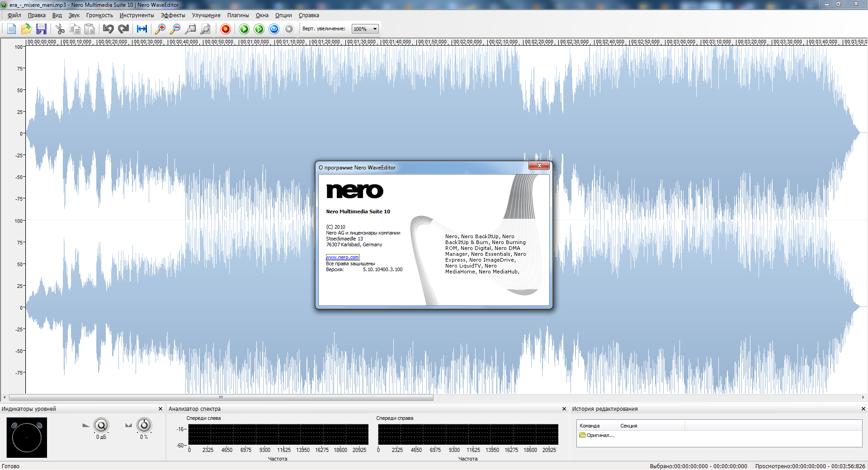Click the Save floppy disk icon
This screenshot has height=470, width=868.
tap(42, 29)
